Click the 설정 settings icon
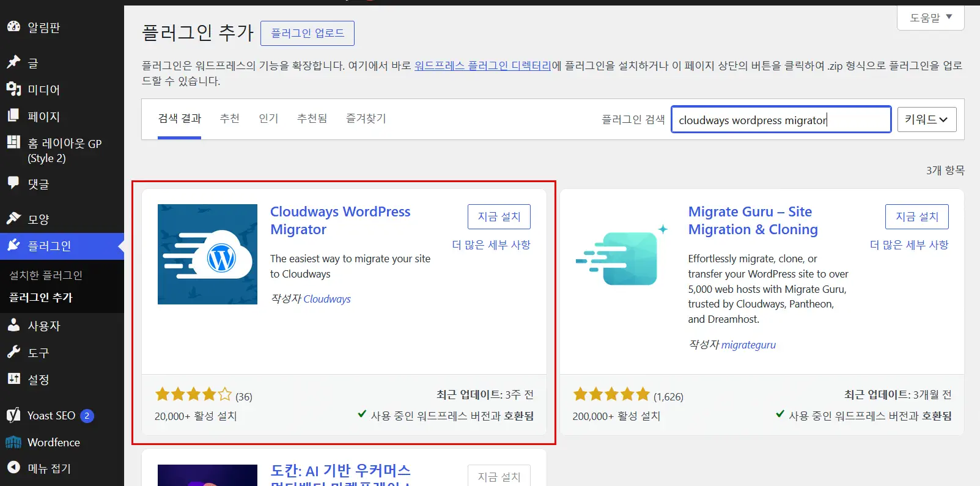Image resolution: width=980 pixels, height=486 pixels. tap(13, 380)
